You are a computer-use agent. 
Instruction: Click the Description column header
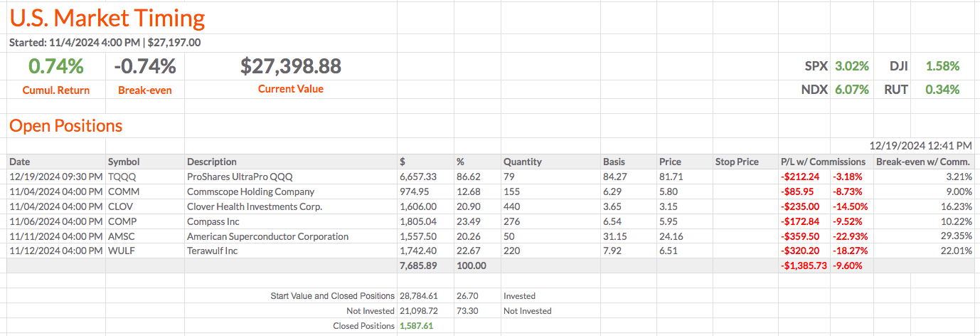[212, 162]
